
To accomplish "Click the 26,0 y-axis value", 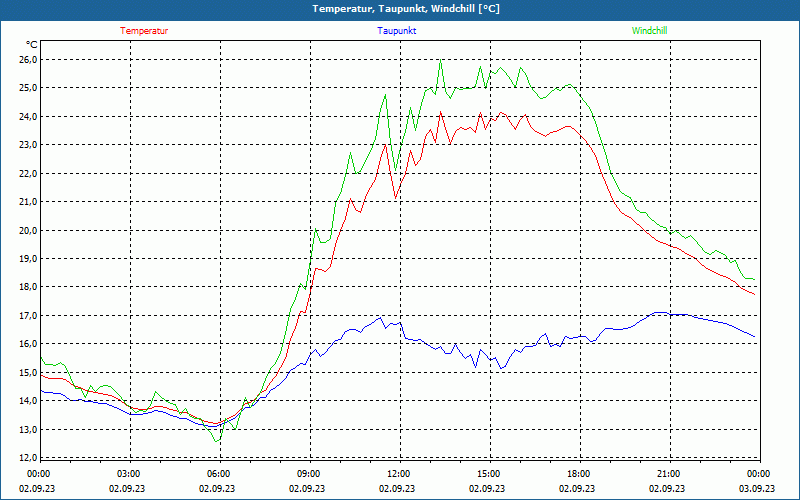I will (29, 60).
